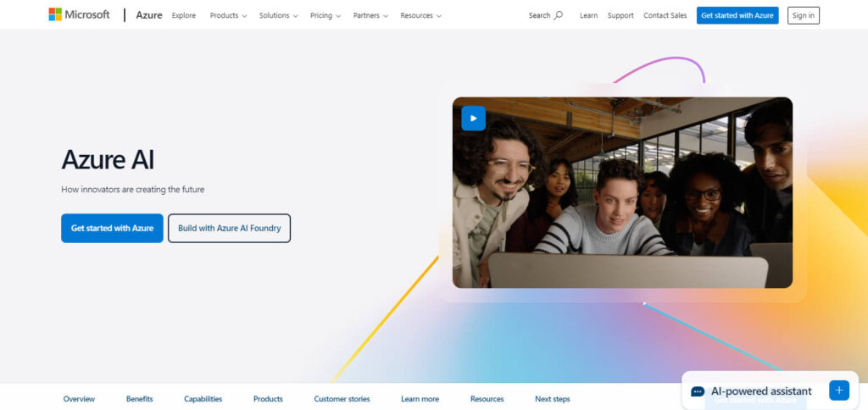Viewport: 868px width, 410px height.
Task: Jump to Customer stories section tab
Action: point(342,399)
